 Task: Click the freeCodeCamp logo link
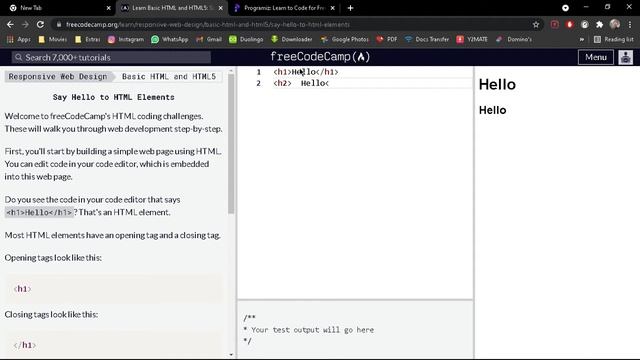(320, 57)
